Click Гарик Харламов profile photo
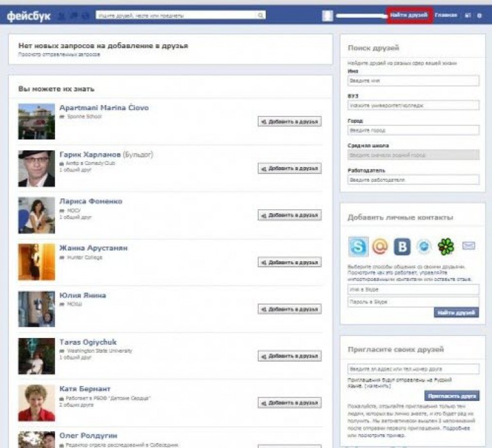Image resolution: width=492 pixels, height=448 pixels. [37, 168]
